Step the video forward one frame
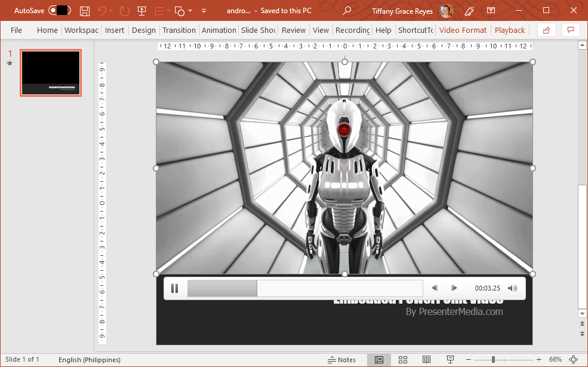588x367 pixels. [454, 289]
